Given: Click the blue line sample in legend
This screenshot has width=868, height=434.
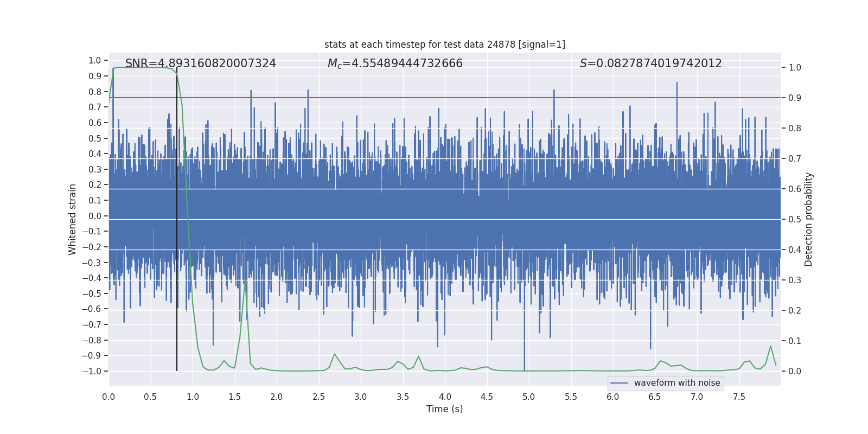Looking at the screenshot, I should tap(619, 383).
